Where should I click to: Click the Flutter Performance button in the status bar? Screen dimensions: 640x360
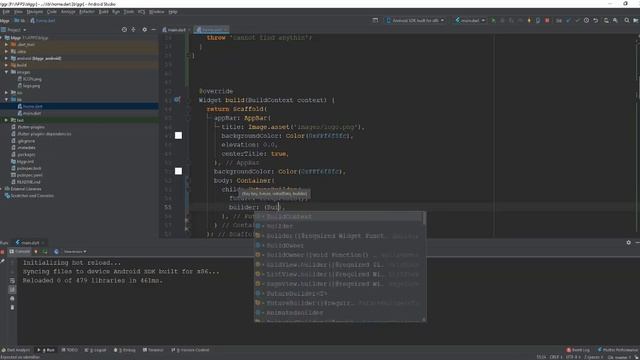[618, 350]
